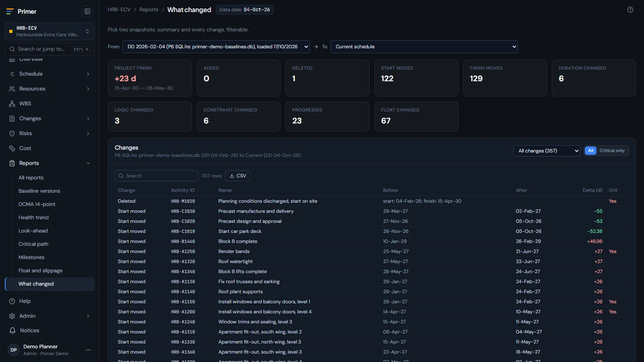Click the Admin gear icon

tap(12, 316)
